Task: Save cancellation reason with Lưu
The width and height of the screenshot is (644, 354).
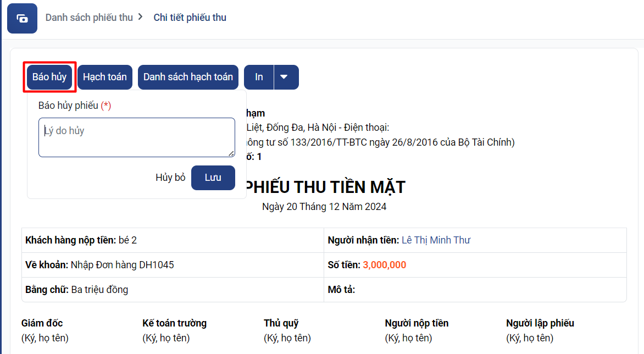Action: point(213,178)
